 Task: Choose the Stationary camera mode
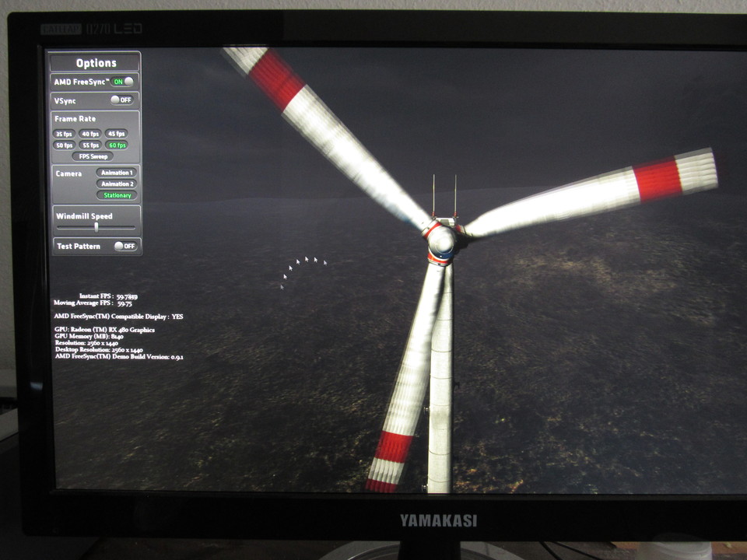117,195
